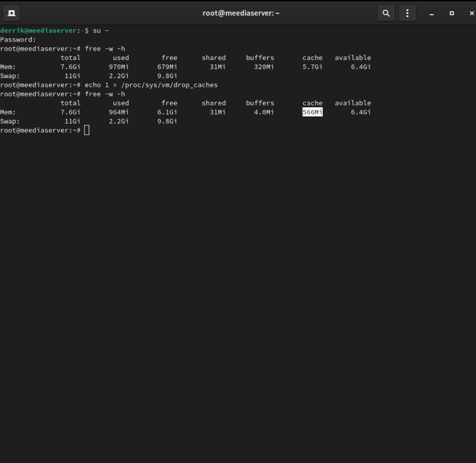
Task: Maximize the terminal window
Action: pyautogui.click(x=451, y=13)
